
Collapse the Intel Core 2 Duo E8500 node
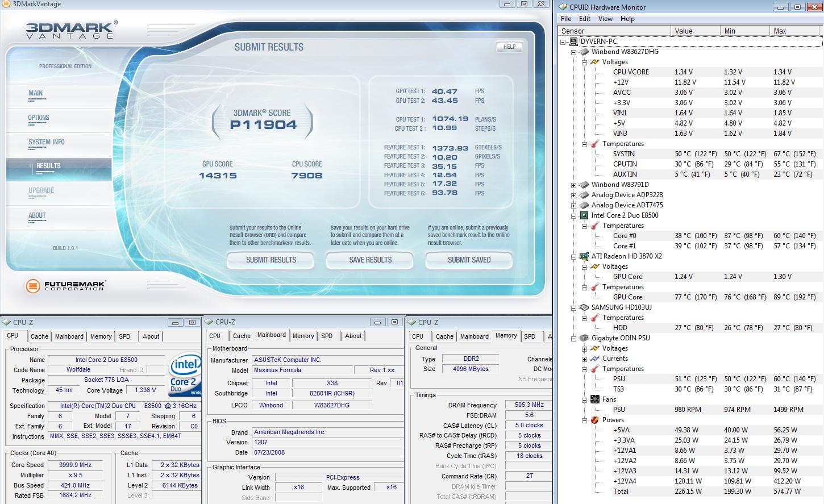(573, 215)
